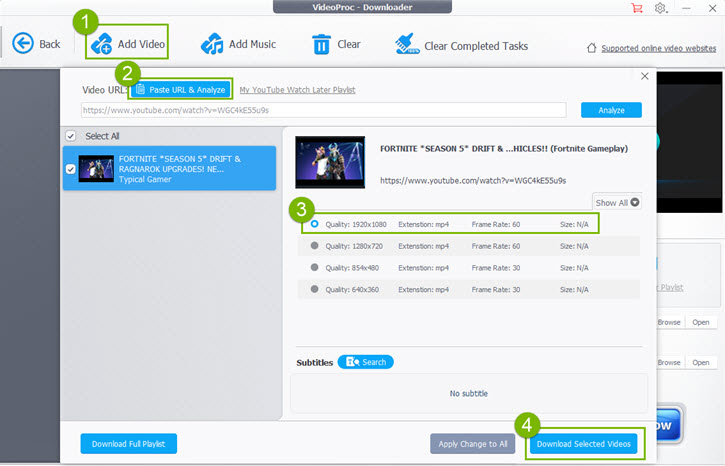Viewport: 725px width, 466px height.
Task: Uncheck the Fortnite video checkbox
Action: tap(71, 169)
